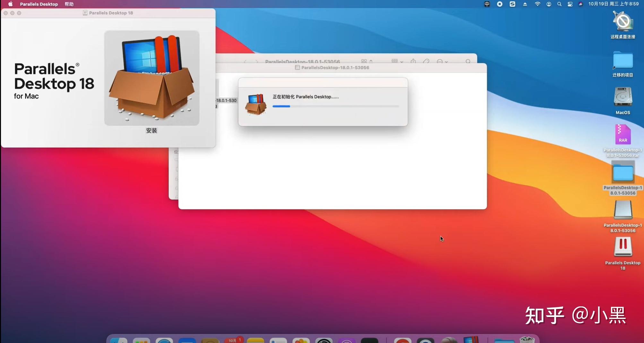Expand the more-actions chevron in Finder toolbar
Screen dimensions: 644x343
point(446,62)
